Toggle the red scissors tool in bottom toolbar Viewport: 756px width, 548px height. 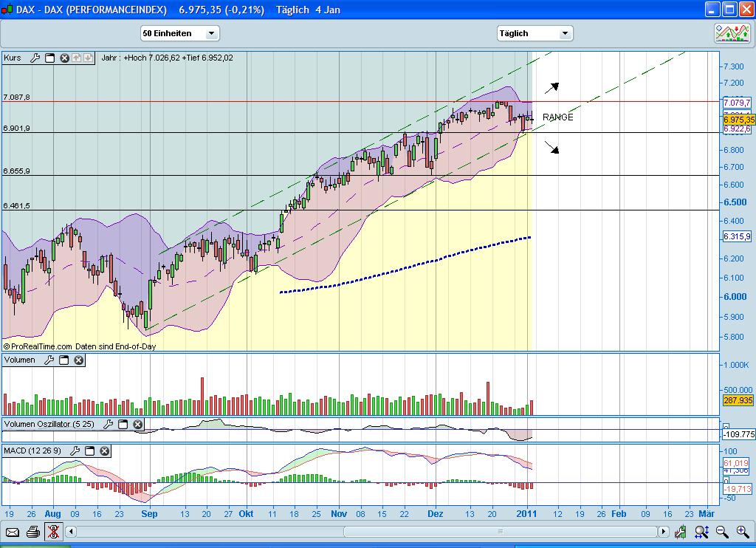53,531
